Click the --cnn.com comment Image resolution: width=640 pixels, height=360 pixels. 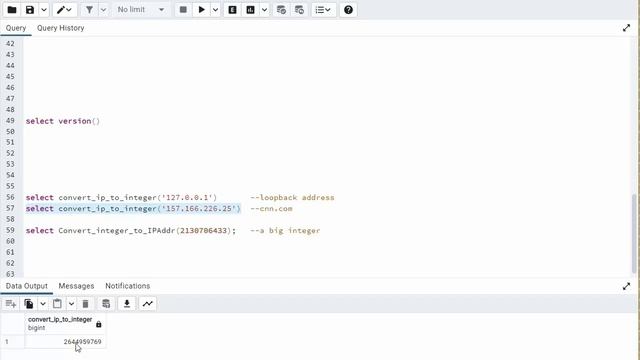click(271, 209)
